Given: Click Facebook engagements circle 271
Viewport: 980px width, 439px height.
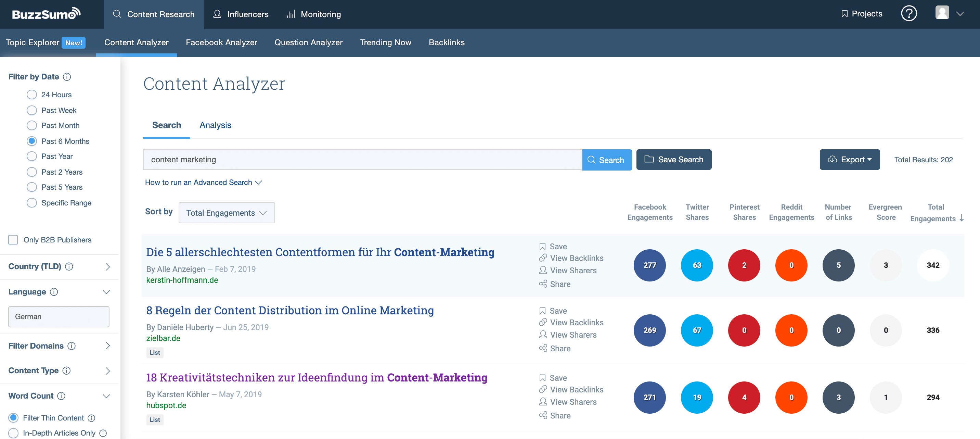Looking at the screenshot, I should click(x=649, y=398).
